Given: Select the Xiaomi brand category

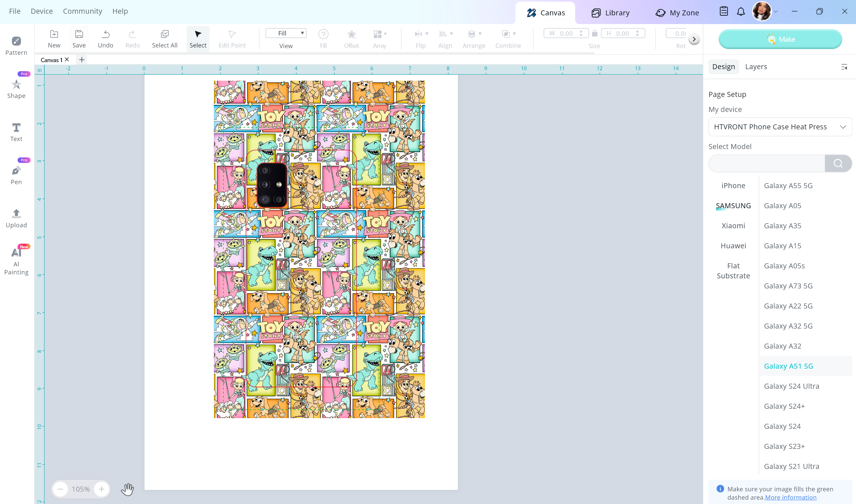Looking at the screenshot, I should pyautogui.click(x=733, y=226).
